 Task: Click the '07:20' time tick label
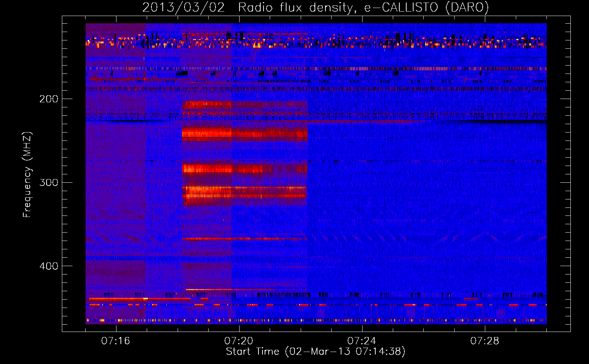pos(239,341)
